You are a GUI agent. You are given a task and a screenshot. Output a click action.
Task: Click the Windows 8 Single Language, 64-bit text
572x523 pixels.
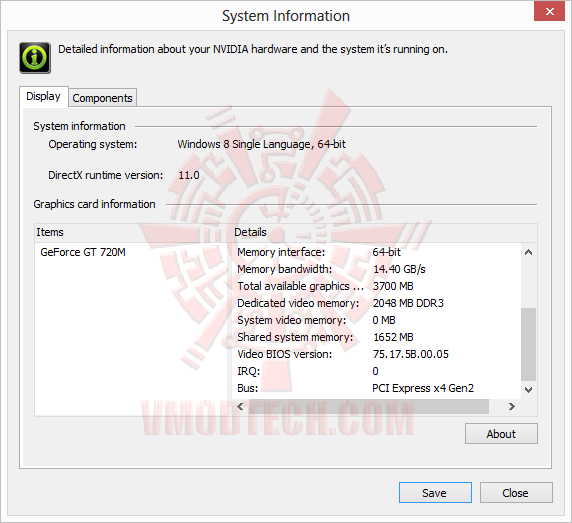262,144
